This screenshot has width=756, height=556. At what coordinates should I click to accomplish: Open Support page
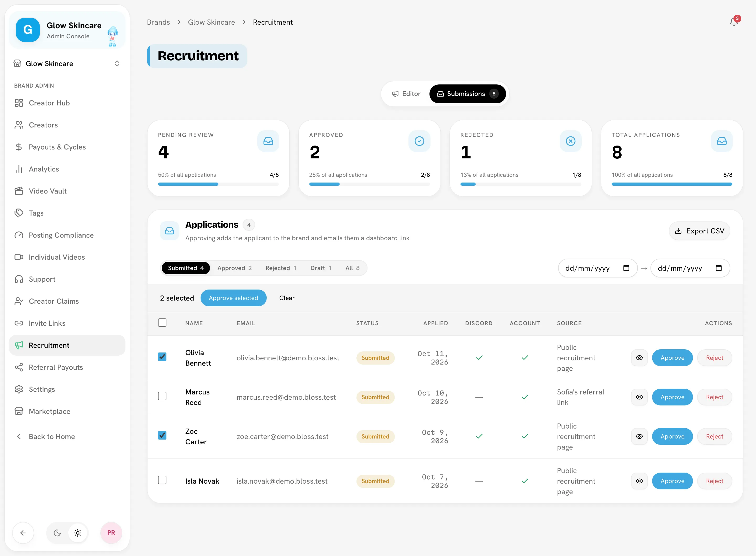click(x=67, y=279)
